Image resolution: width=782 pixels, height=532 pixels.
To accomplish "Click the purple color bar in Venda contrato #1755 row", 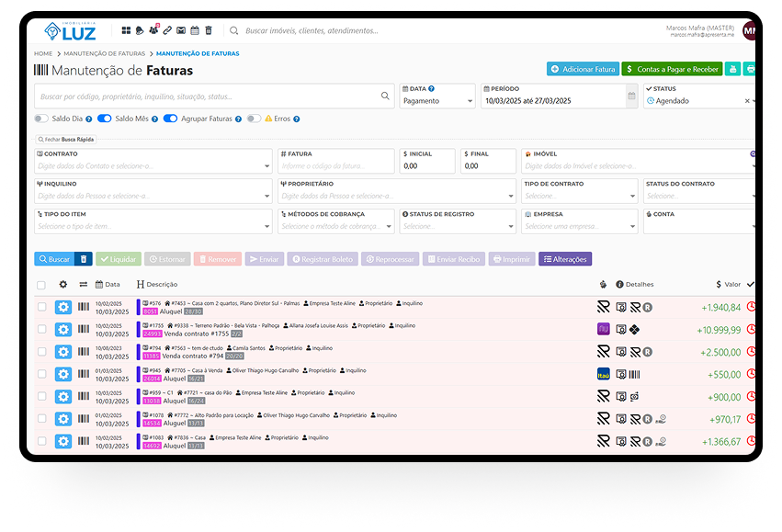I will tap(138, 330).
